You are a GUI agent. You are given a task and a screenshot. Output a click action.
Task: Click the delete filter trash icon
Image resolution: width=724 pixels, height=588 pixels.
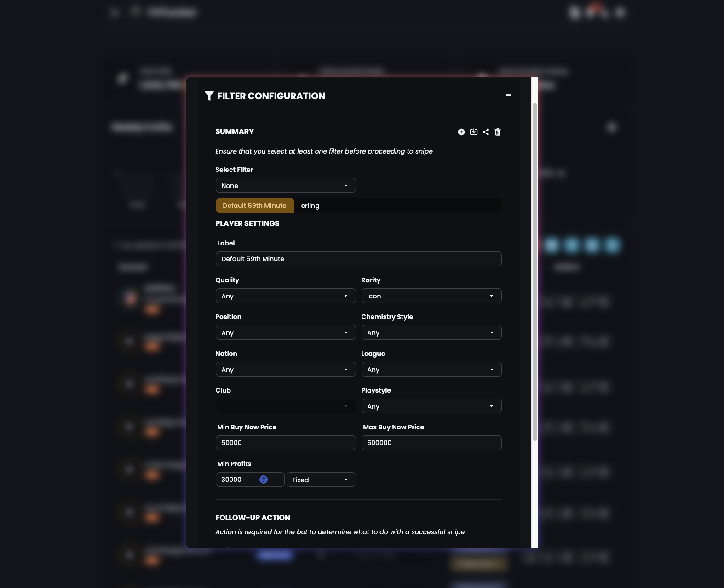[498, 132]
